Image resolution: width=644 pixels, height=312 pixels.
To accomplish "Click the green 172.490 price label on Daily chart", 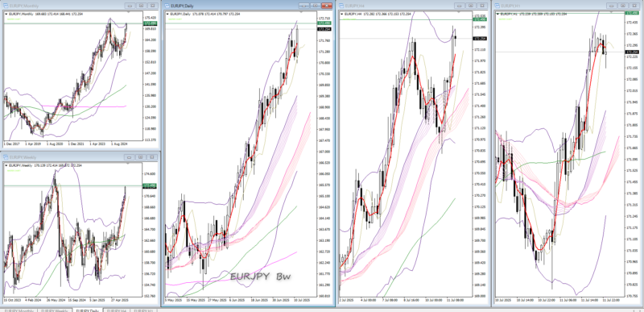I will pyautogui.click(x=324, y=23).
